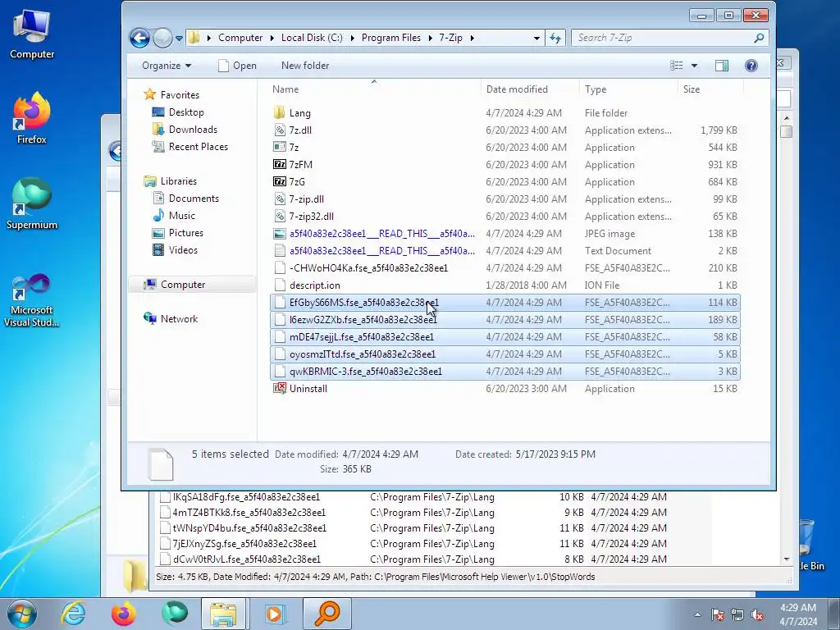Expand the arrow after Computer breadcrumb
840x630 pixels.
point(272,38)
